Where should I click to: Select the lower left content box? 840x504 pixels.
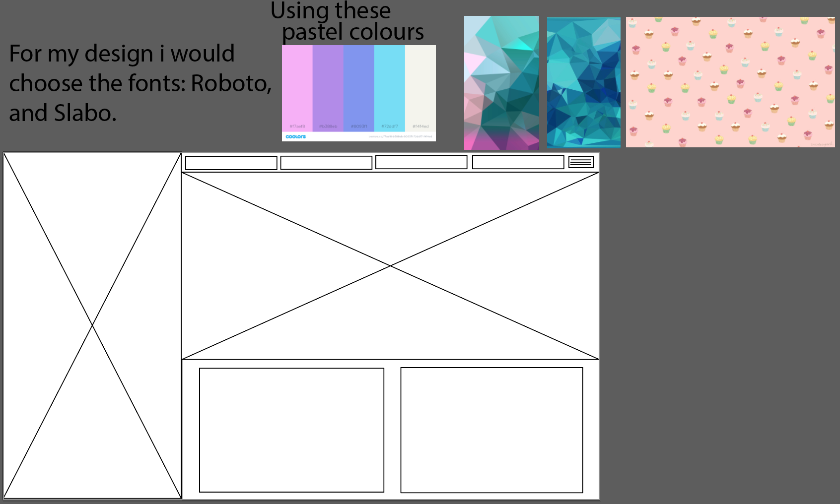[292, 430]
